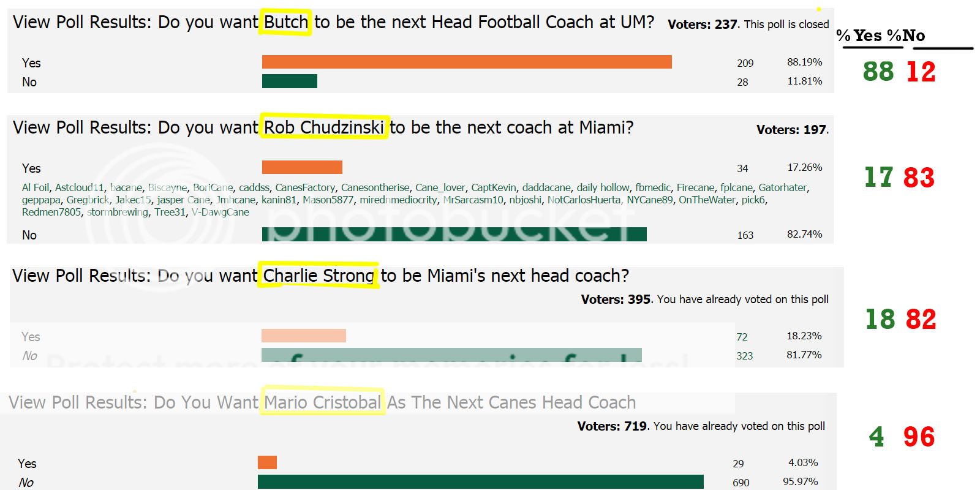The image size is (980, 490).
Task: Click the highlighted name Butch in first poll title
Action: point(285,23)
